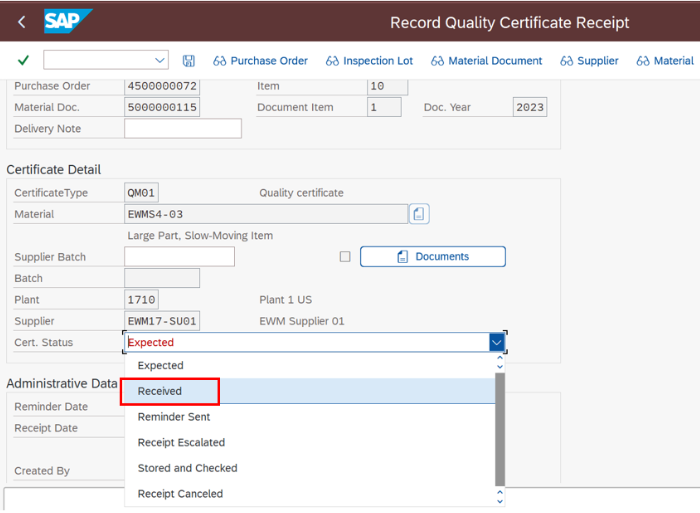This screenshot has height=513, width=700.
Task: Click the status list scrollbar thumb
Action: tap(500, 430)
